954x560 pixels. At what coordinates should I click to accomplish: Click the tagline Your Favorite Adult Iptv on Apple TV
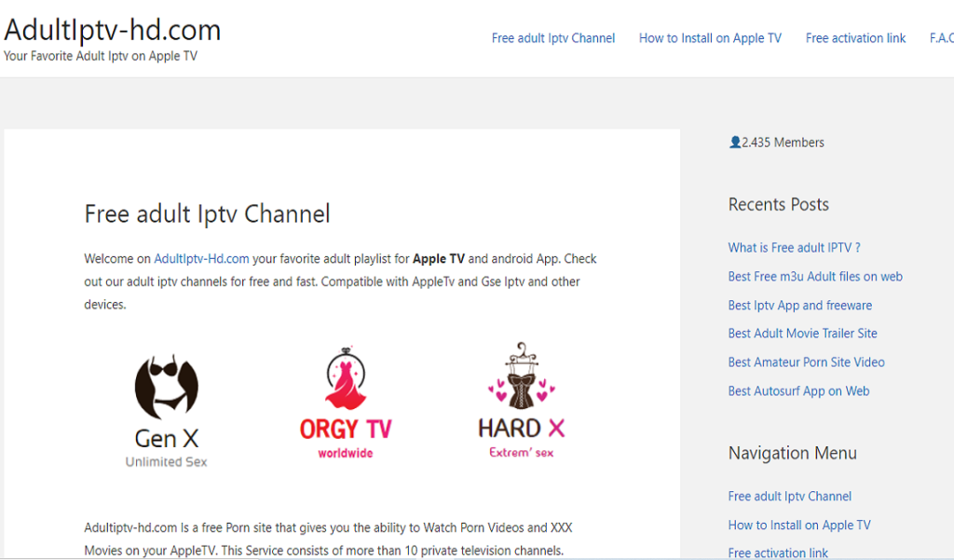point(101,56)
